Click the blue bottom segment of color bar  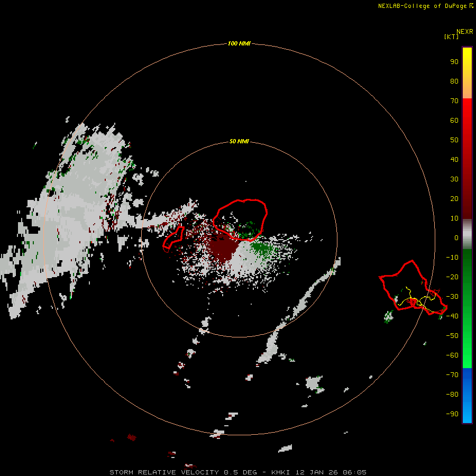point(467,396)
